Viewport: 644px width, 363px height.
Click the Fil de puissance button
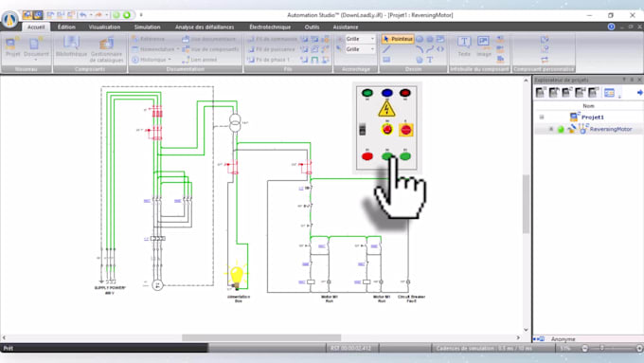tap(271, 49)
